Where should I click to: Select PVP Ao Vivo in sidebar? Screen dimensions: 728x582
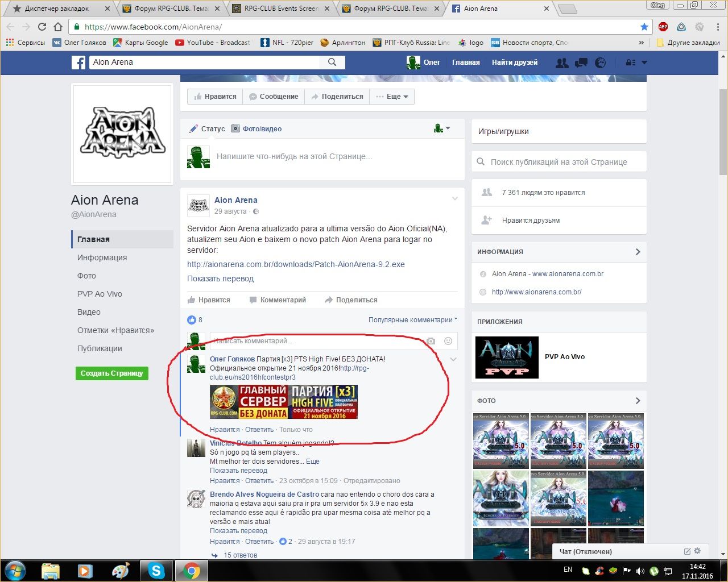point(100,294)
